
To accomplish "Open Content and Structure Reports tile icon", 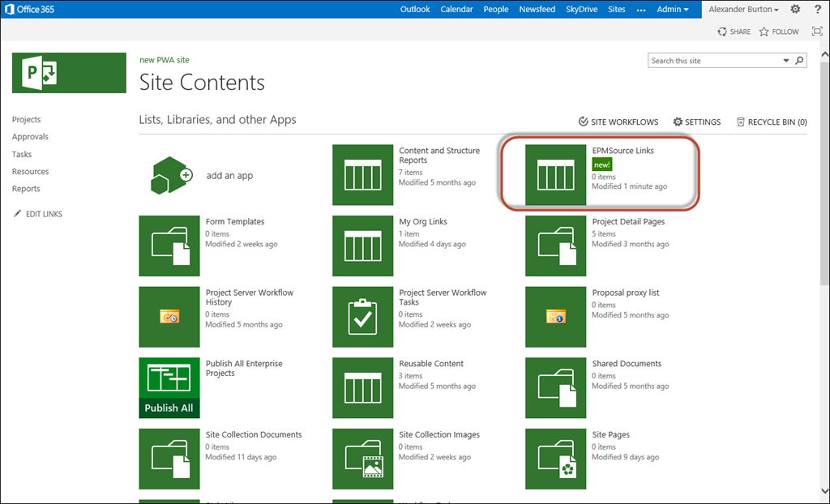I will coord(362,175).
